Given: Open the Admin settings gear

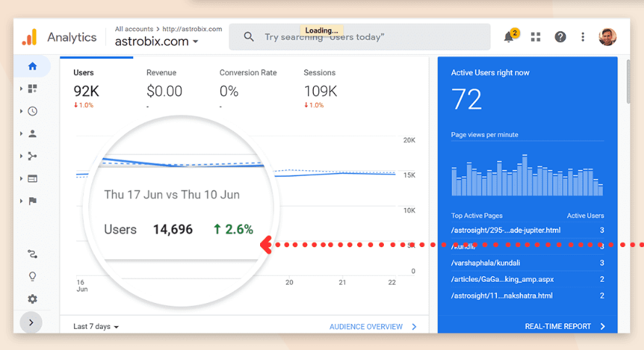Looking at the screenshot, I should pos(32,299).
